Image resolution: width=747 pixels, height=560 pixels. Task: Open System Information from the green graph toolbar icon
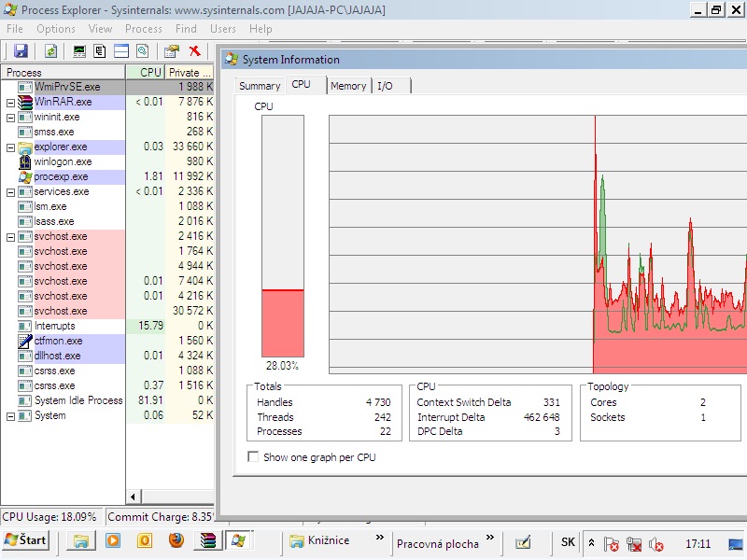point(79,51)
